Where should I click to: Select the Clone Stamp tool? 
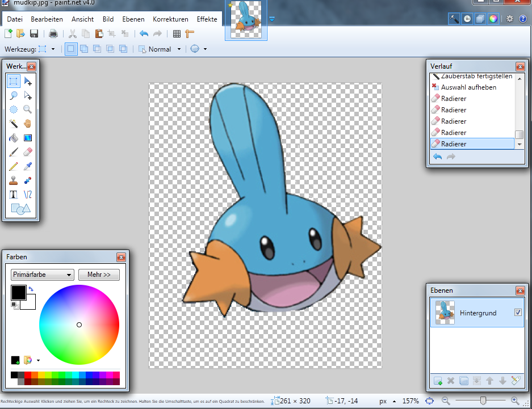pos(14,180)
